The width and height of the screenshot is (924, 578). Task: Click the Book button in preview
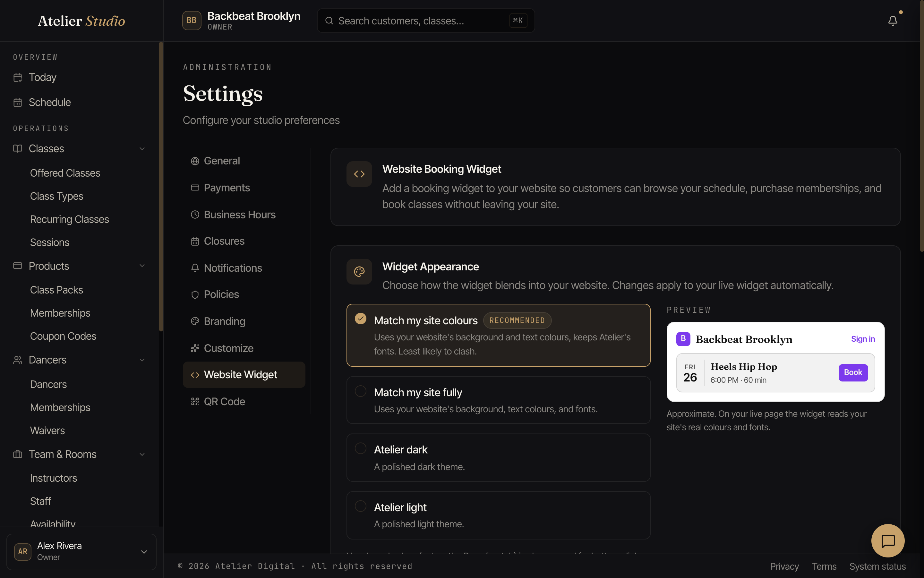click(853, 372)
